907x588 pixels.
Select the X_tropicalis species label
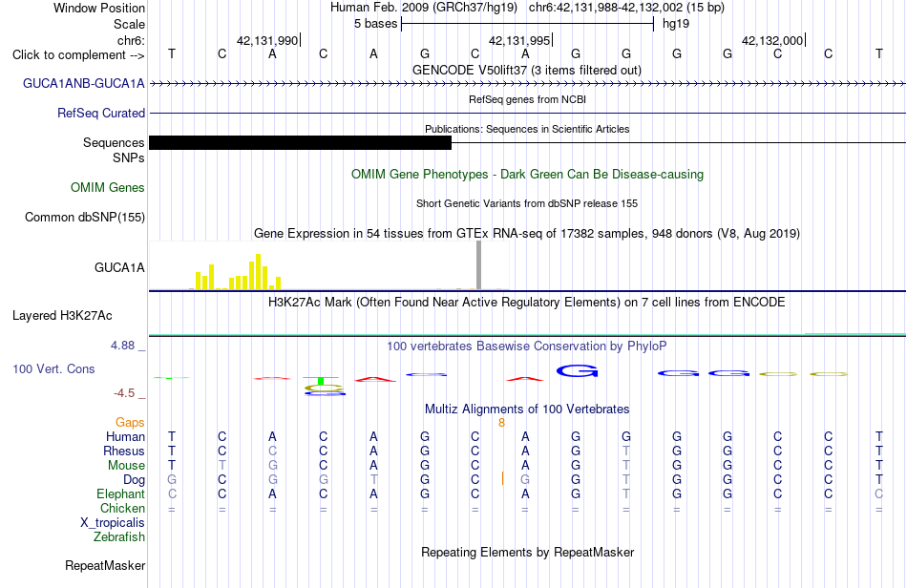(x=113, y=523)
